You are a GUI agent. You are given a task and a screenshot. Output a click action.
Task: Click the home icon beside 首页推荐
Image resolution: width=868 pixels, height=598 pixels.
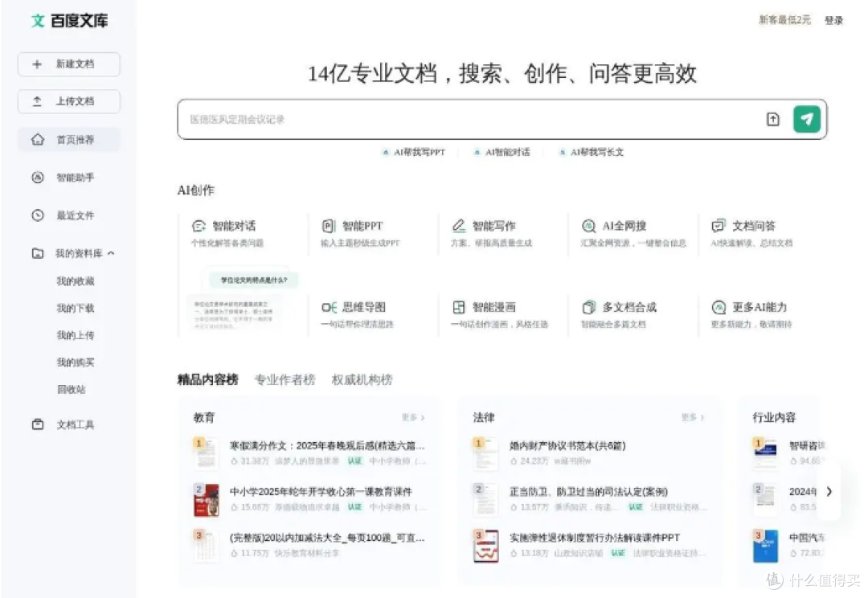38,140
